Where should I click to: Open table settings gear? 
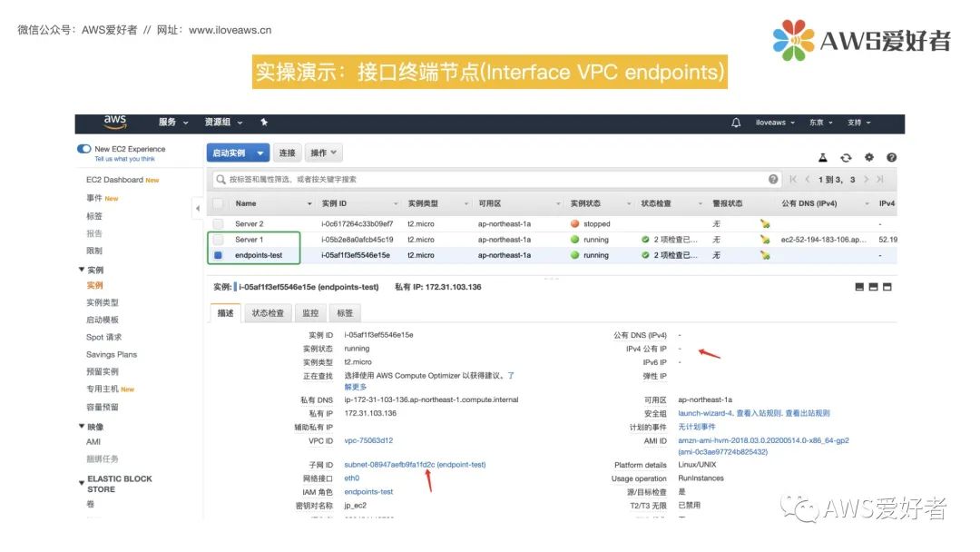point(868,158)
